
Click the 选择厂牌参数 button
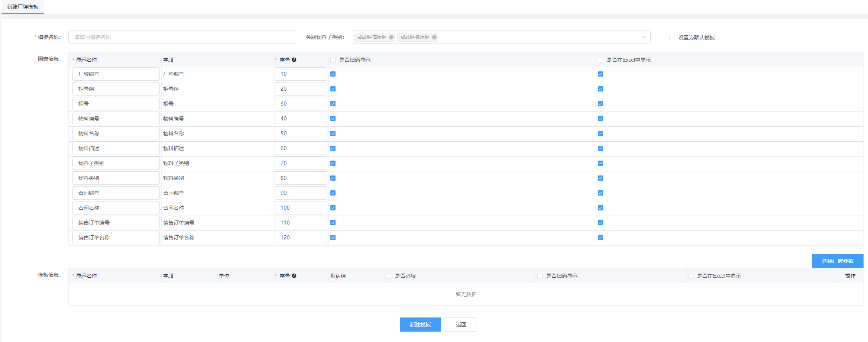pos(838,261)
